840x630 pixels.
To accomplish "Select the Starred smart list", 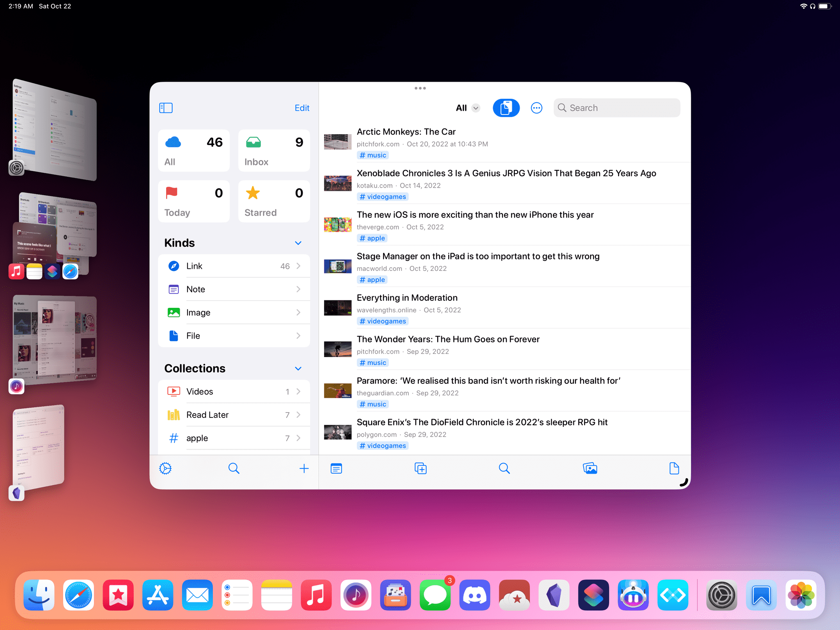I will [x=274, y=202].
